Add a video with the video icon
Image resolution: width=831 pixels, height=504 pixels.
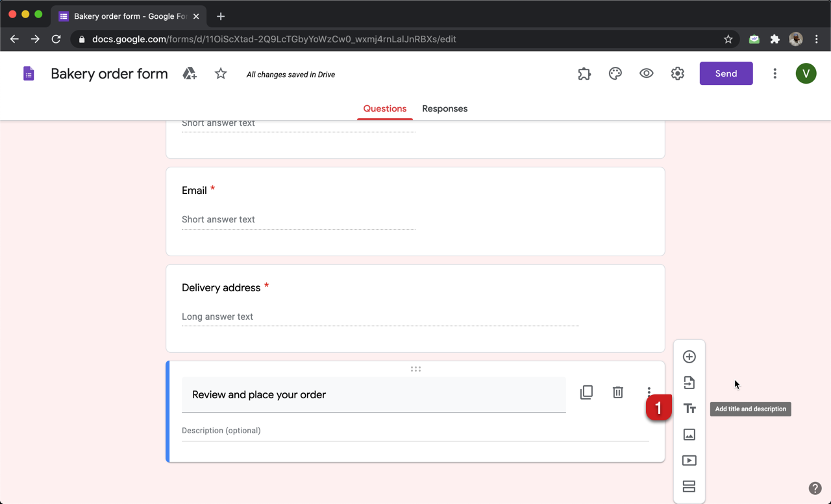[x=689, y=460]
